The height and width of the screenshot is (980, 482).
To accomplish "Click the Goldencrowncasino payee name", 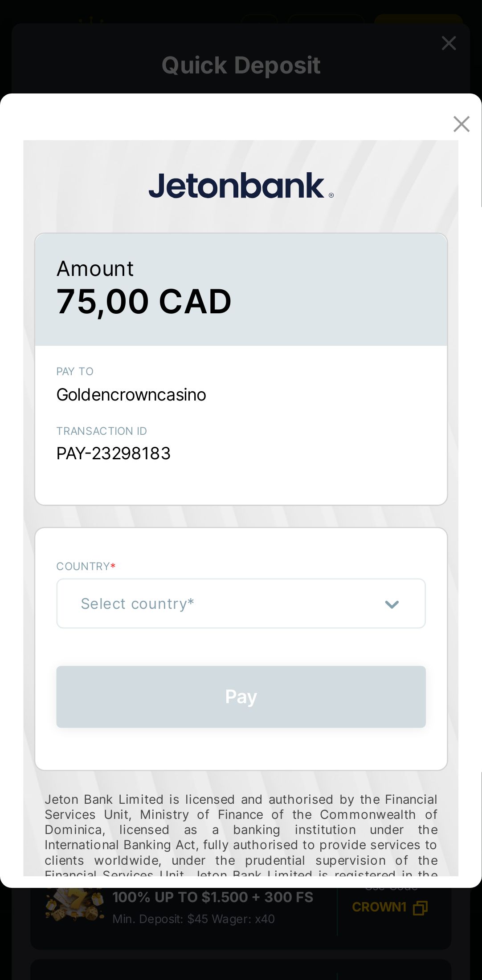I will [x=131, y=395].
